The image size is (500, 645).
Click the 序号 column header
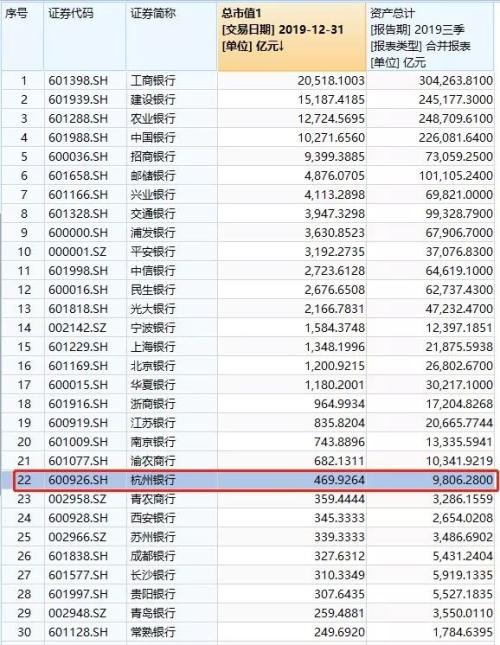tap(22, 37)
